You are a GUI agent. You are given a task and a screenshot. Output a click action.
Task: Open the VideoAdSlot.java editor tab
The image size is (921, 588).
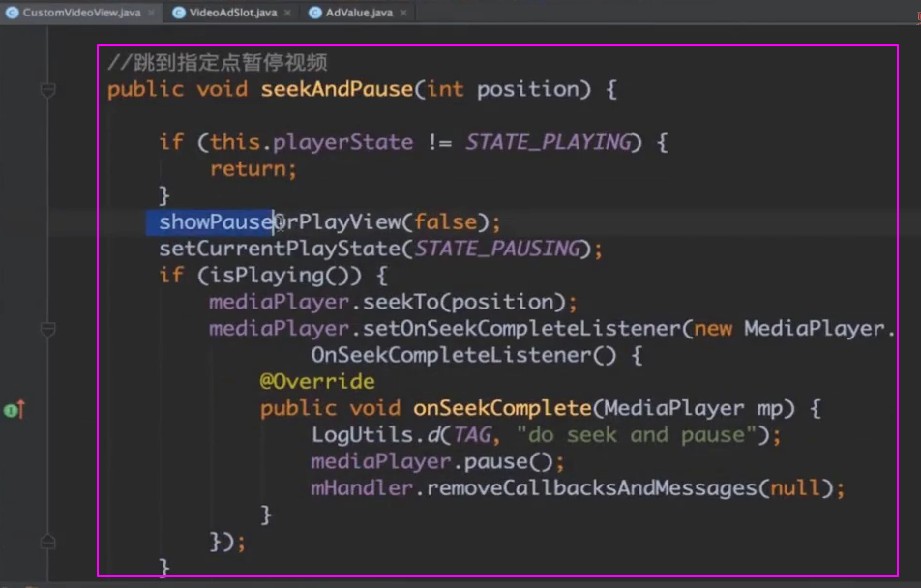pos(231,13)
